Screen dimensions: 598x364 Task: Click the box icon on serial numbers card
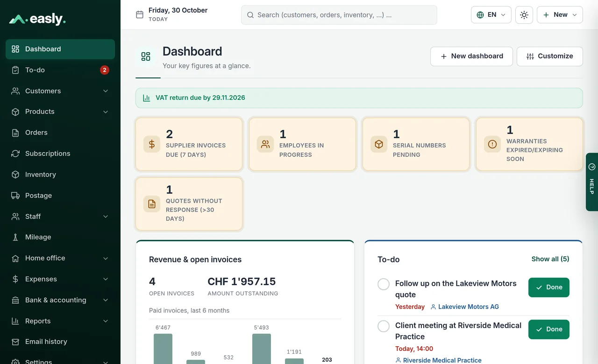[x=379, y=144]
